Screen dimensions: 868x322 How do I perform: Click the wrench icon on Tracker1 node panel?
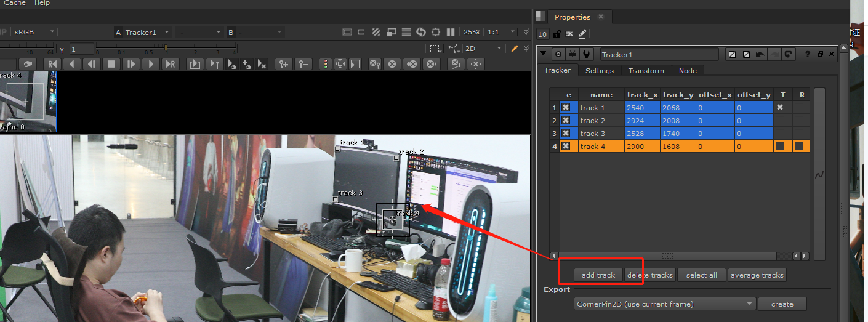[x=586, y=54]
